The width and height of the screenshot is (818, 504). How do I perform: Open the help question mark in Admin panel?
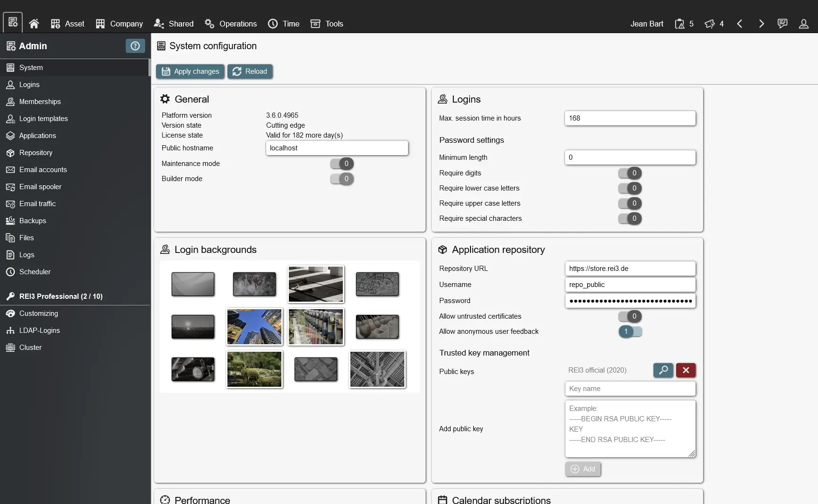(x=135, y=45)
